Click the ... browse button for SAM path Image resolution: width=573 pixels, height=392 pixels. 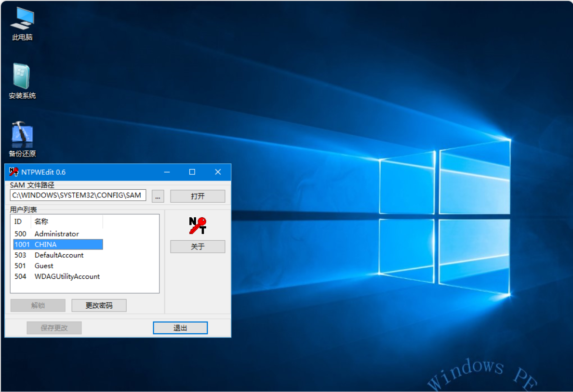tap(158, 196)
